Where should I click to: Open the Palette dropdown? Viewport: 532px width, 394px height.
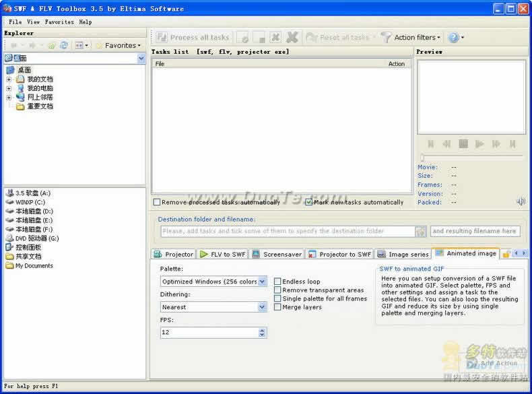tap(262, 282)
